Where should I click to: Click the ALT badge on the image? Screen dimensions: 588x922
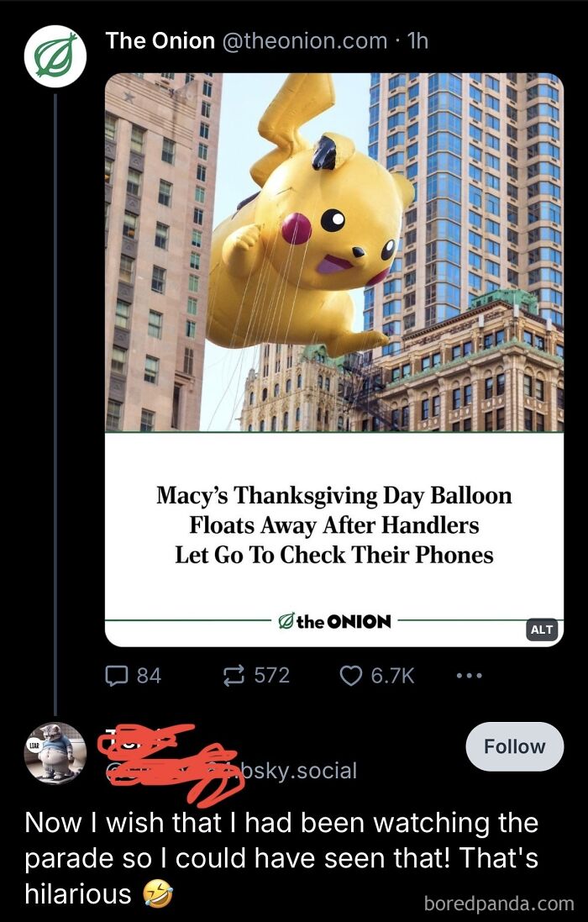tap(543, 629)
